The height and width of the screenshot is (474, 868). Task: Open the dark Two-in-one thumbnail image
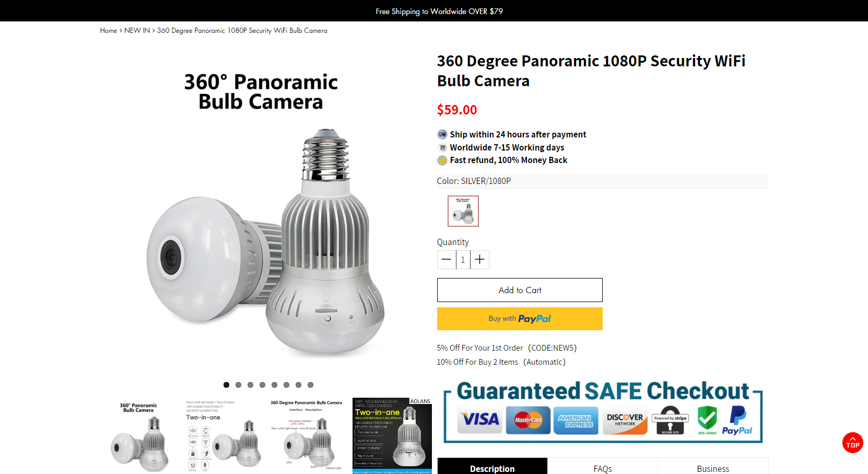[x=392, y=435]
